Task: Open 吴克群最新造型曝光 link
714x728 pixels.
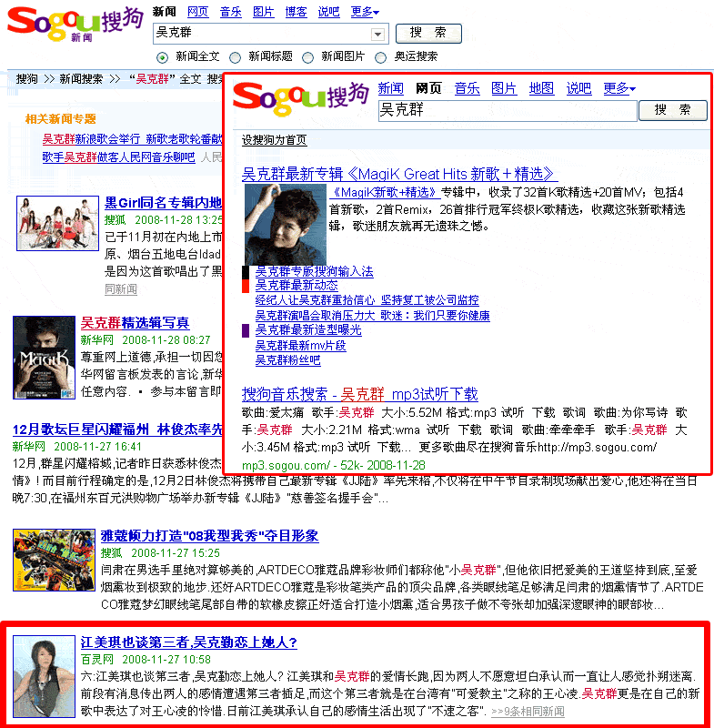Action: click(x=308, y=330)
